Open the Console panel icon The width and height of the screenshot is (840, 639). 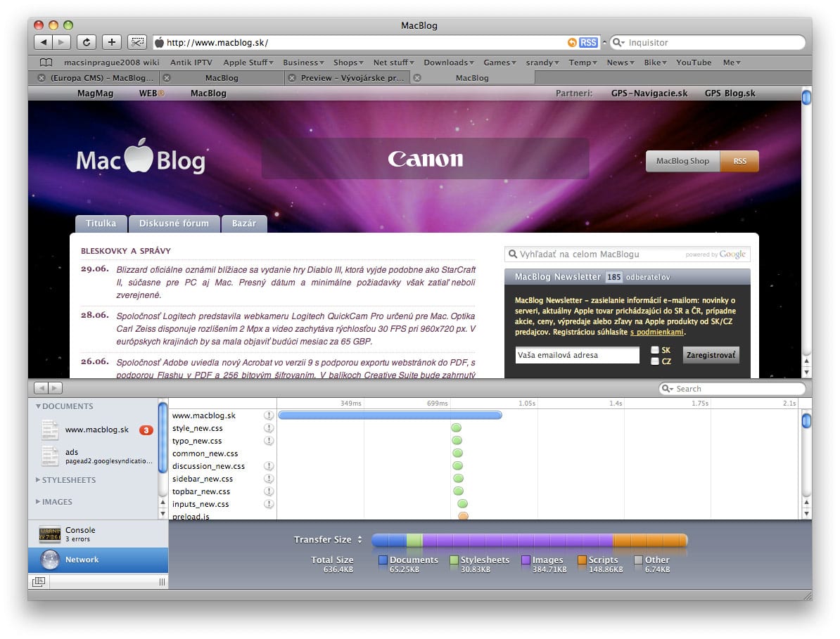tap(50, 534)
